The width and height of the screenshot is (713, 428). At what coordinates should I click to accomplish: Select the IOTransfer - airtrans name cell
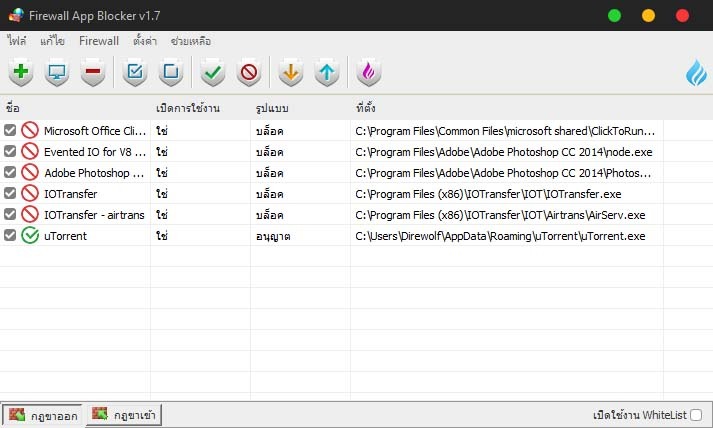point(94,215)
